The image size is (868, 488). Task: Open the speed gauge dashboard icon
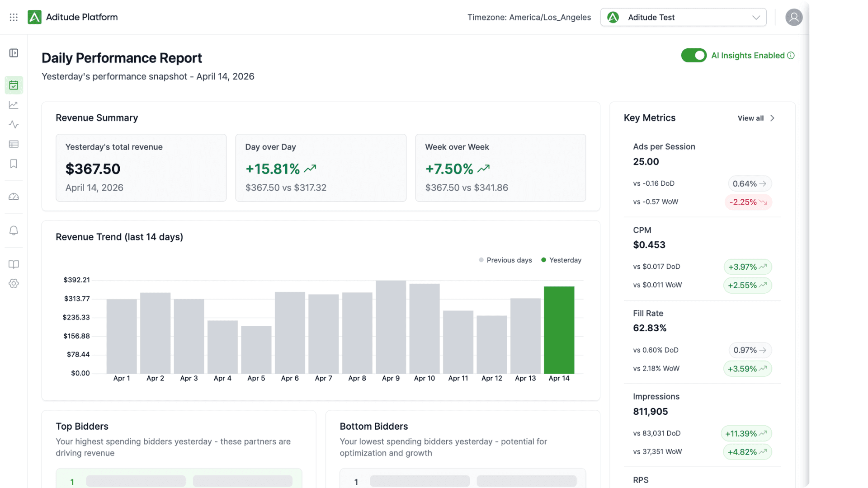click(14, 197)
